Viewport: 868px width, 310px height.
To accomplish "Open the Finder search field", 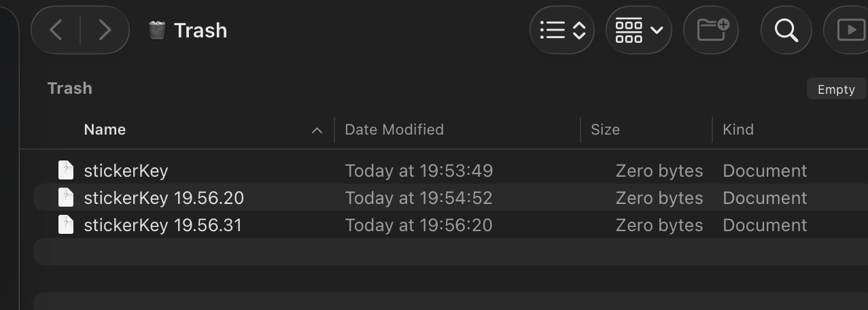I will [786, 30].
